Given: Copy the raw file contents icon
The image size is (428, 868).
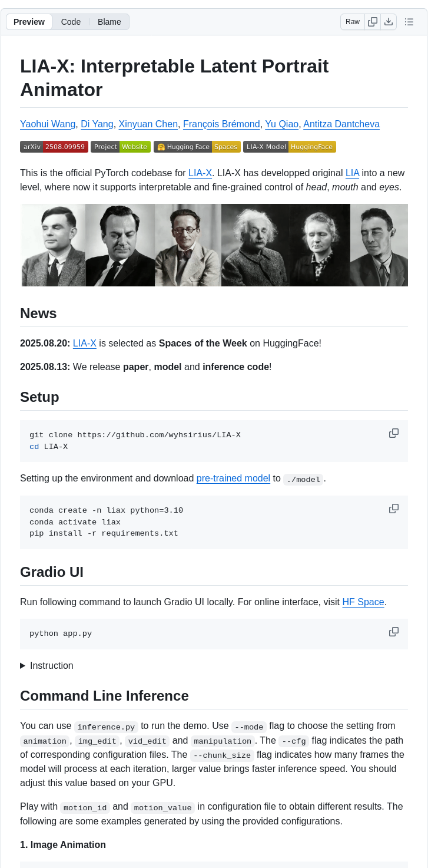Looking at the screenshot, I should [x=373, y=22].
